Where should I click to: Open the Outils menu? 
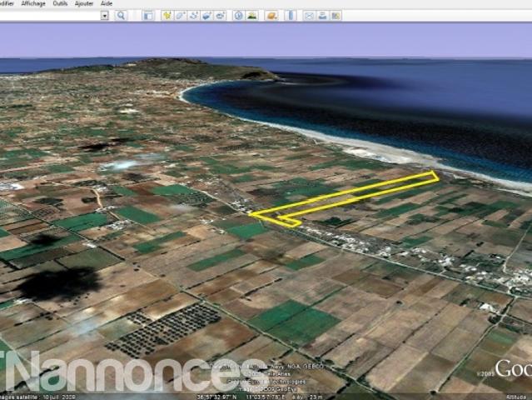pos(60,3)
